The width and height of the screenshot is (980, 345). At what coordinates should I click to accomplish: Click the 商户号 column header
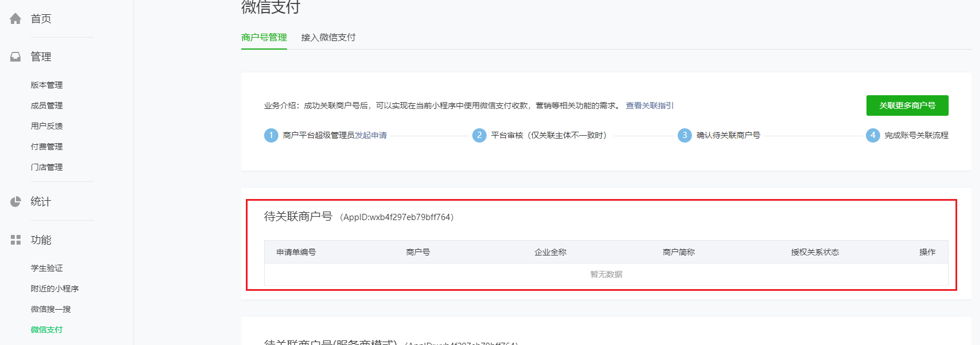click(418, 252)
